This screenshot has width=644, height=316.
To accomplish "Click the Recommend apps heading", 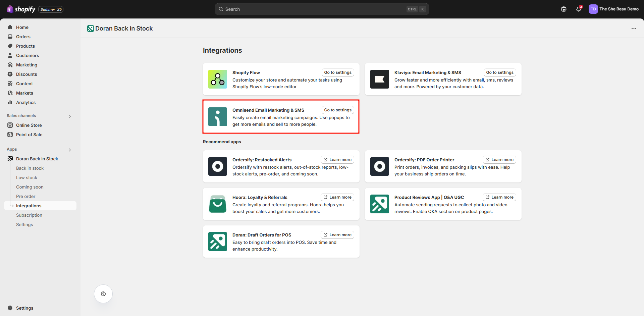I will 222,142.
